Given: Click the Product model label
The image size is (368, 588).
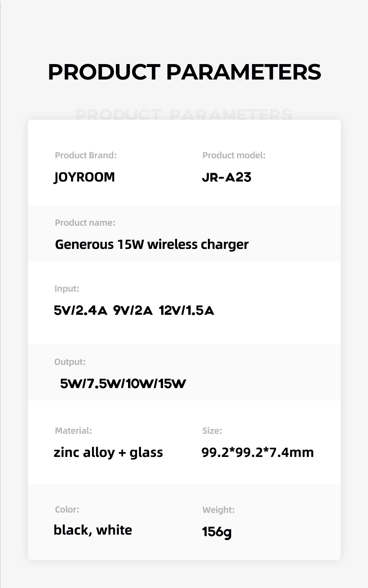Looking at the screenshot, I should (x=234, y=155).
